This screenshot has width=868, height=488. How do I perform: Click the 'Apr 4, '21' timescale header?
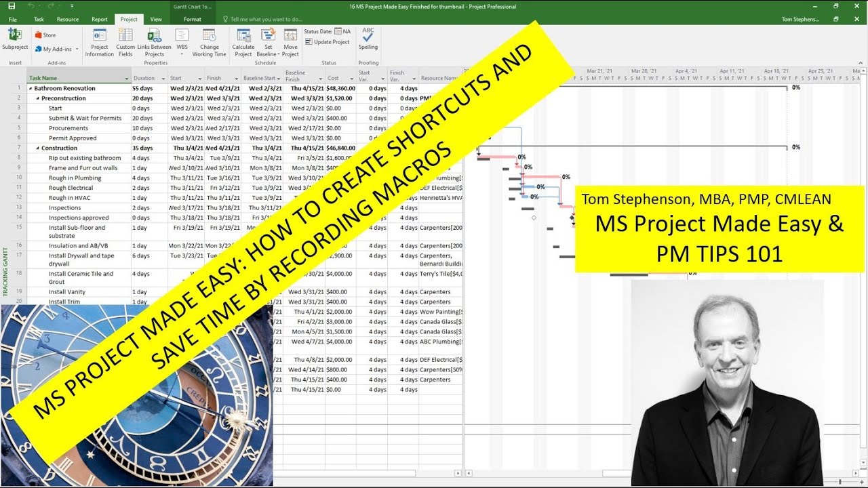tap(686, 70)
